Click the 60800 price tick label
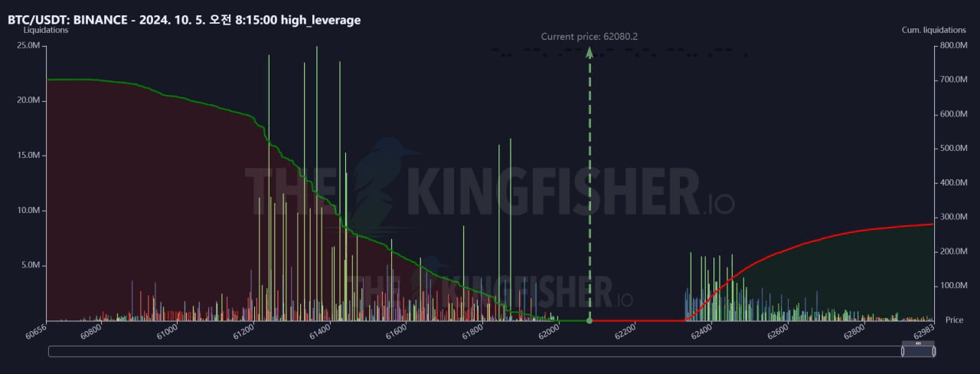 tap(90, 332)
